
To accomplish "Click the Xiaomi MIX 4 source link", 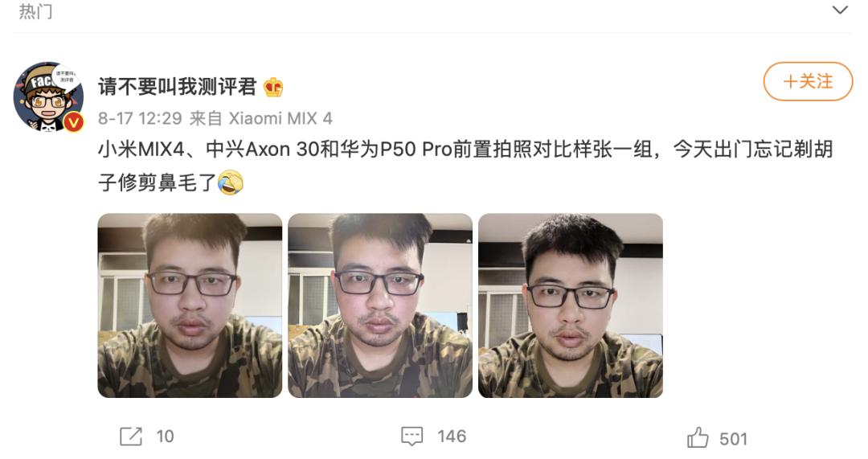I will [x=280, y=118].
